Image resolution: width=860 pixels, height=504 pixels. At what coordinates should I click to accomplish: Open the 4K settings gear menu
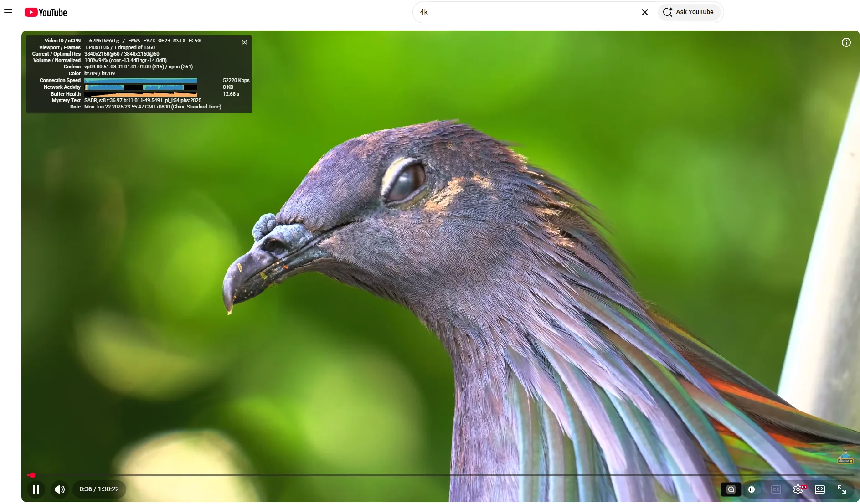(798, 489)
